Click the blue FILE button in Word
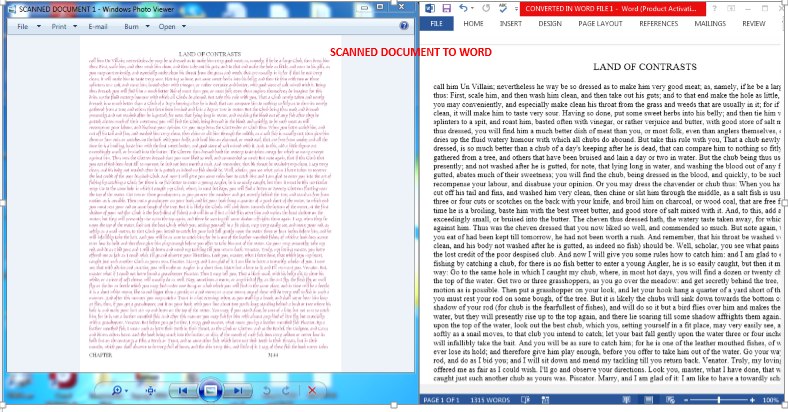 coord(437,22)
